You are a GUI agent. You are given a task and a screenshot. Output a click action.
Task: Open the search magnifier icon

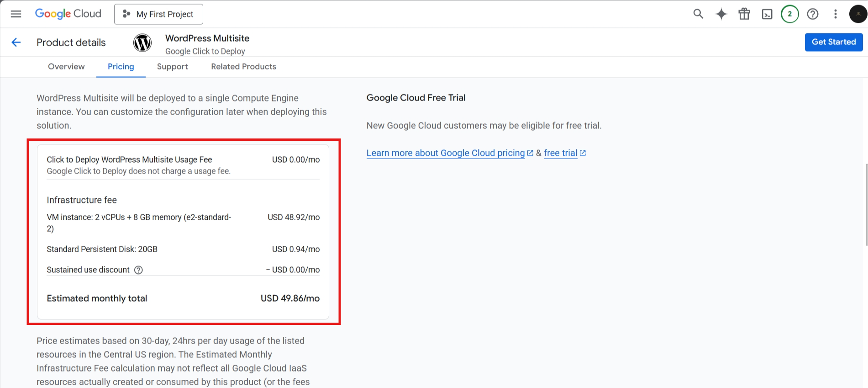tap(698, 14)
